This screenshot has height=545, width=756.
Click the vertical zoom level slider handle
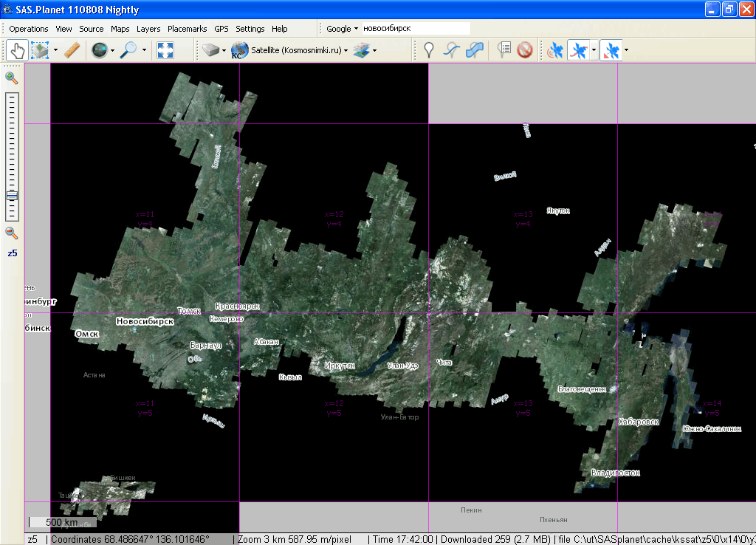[12, 196]
